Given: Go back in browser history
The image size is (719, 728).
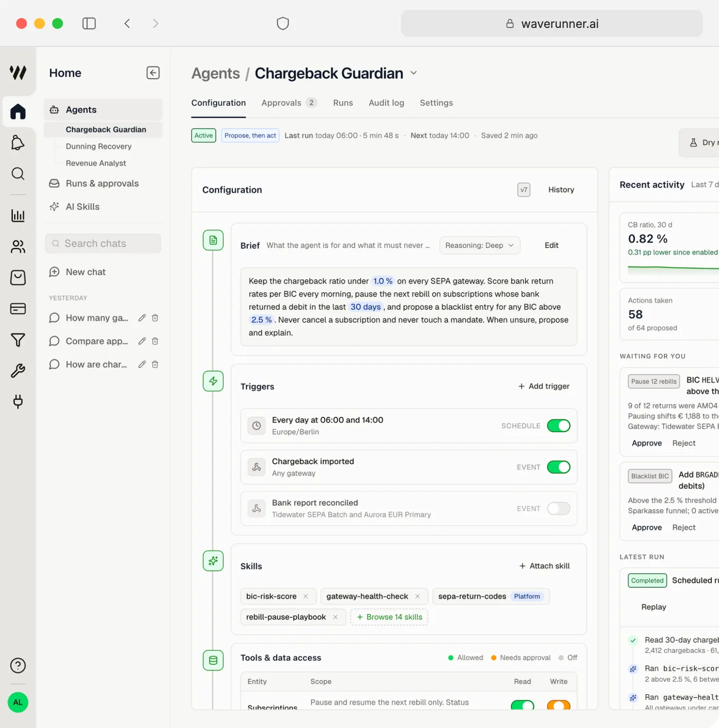Looking at the screenshot, I should [x=127, y=24].
